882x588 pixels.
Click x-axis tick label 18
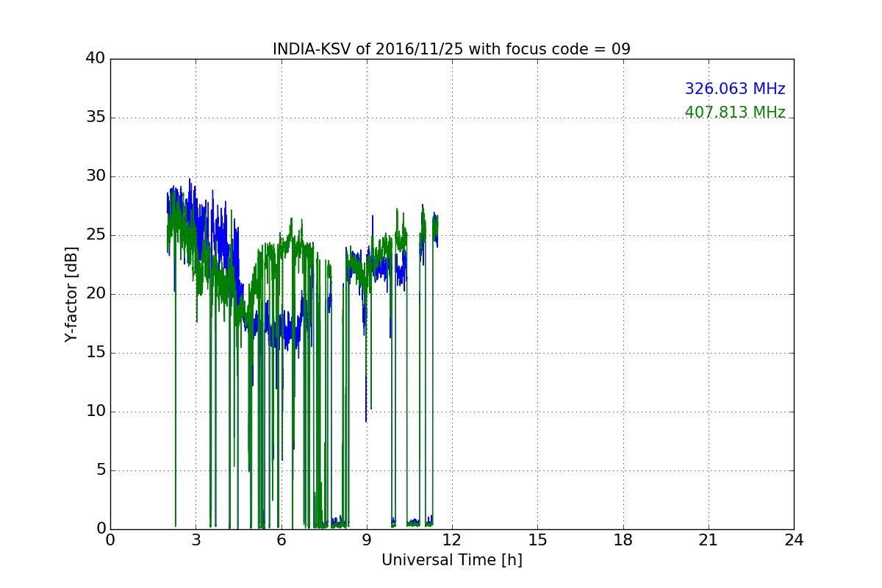(x=623, y=540)
